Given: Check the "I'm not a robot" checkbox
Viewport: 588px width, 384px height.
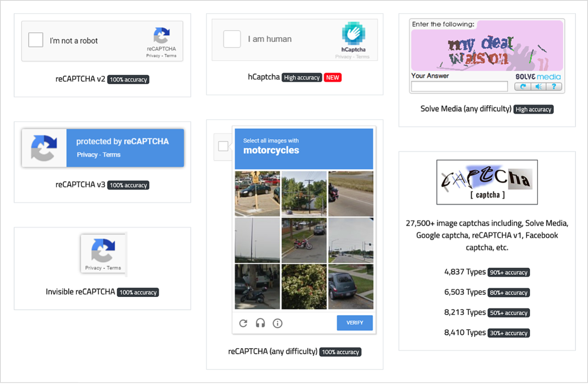Looking at the screenshot, I should pyautogui.click(x=35, y=39).
